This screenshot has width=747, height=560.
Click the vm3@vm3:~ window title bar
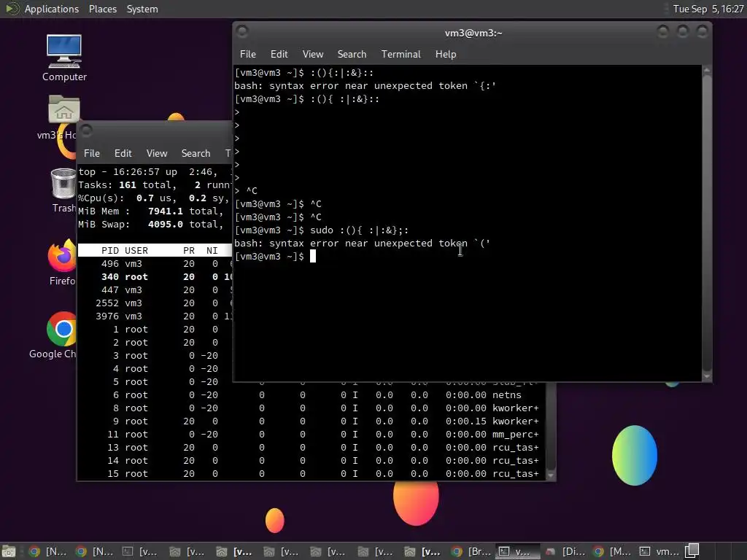473,33
